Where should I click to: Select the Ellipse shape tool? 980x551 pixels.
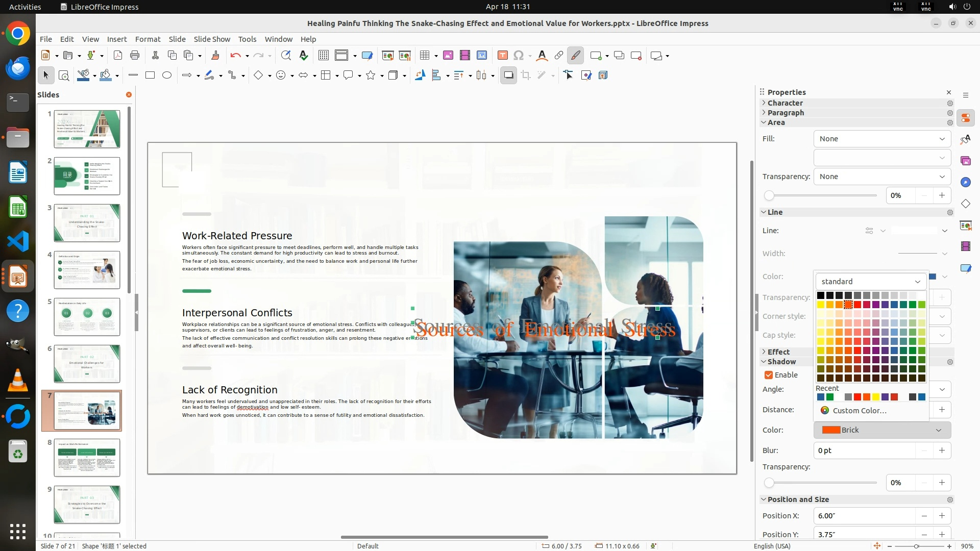tap(167, 76)
